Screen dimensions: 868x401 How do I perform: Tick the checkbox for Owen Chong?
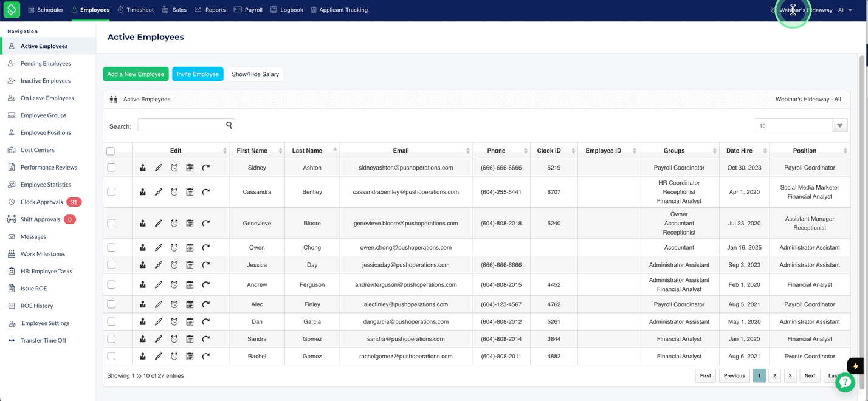[111, 248]
